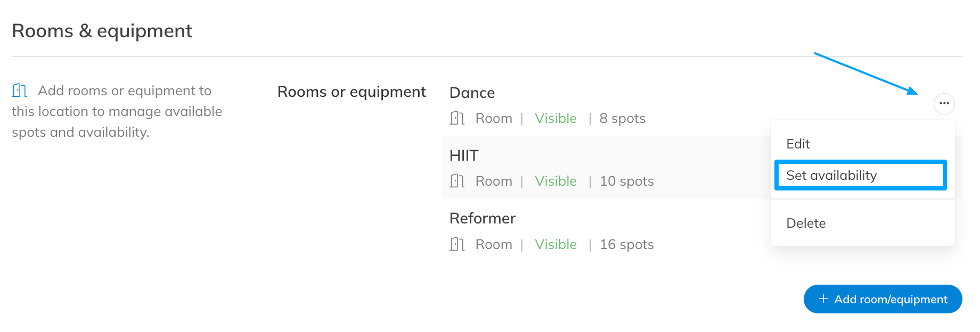Open the three-dot menu for Dance
The width and height of the screenshot is (980, 332).
(x=944, y=103)
